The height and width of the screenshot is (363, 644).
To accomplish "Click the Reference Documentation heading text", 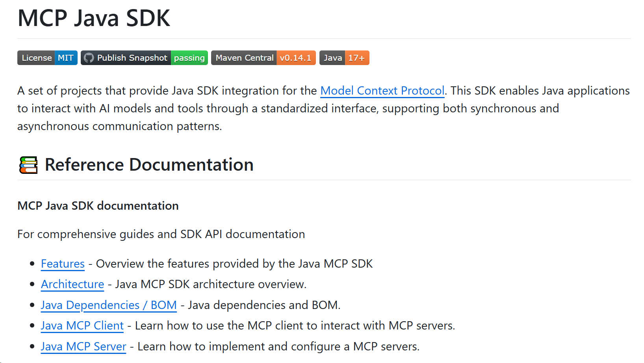I will point(149,165).
